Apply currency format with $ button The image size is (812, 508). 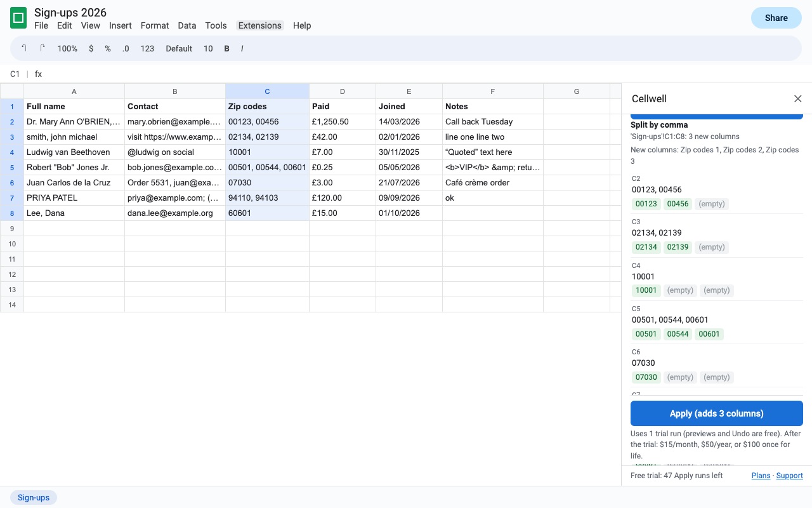point(91,48)
